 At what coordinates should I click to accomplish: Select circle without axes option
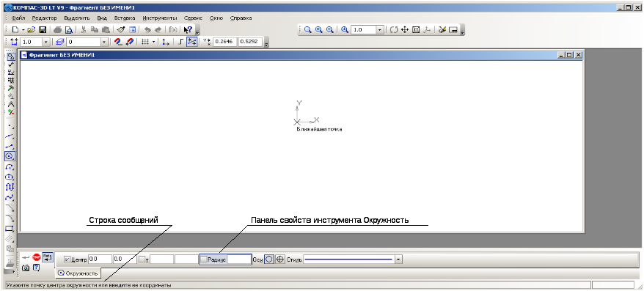click(x=269, y=259)
